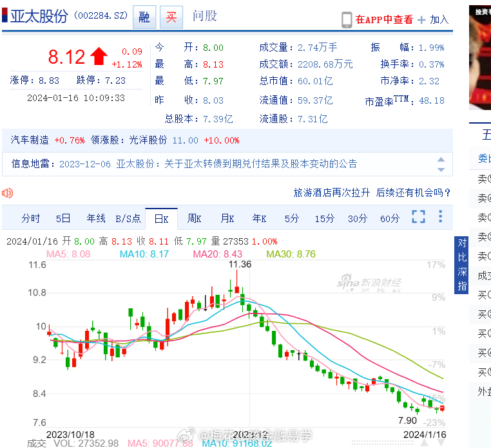Click the 成交额 2208.68万元 value
491x448 pixels.
(x=325, y=64)
